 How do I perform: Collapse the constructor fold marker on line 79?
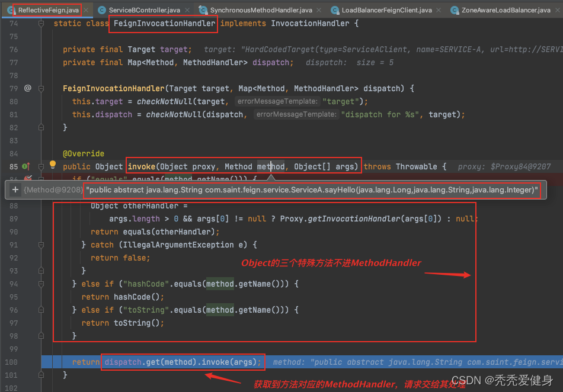click(41, 88)
